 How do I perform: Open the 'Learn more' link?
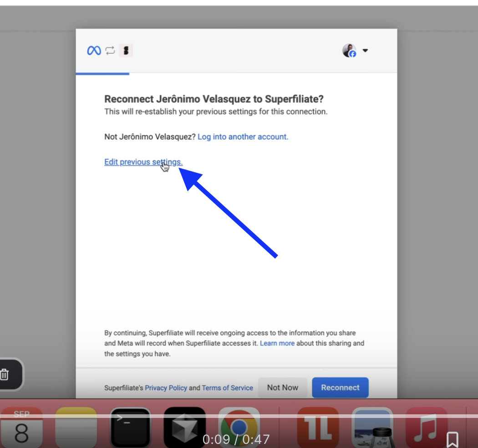pyautogui.click(x=277, y=343)
